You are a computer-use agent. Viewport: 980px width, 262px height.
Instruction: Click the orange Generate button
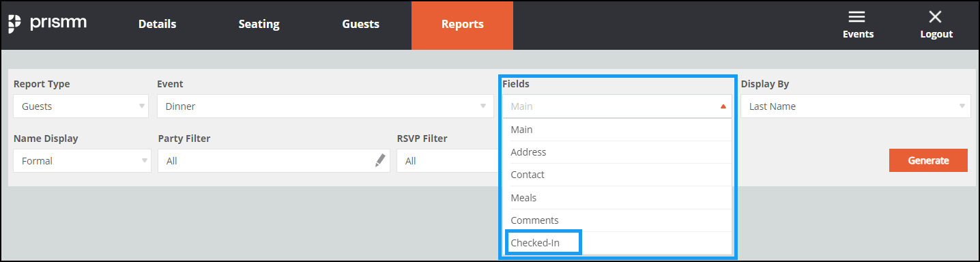pyautogui.click(x=928, y=160)
